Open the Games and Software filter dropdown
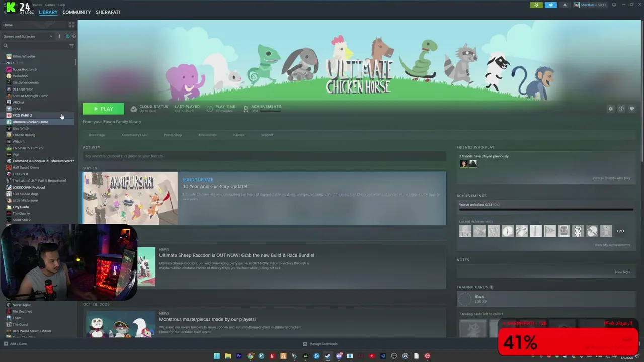The height and width of the screenshot is (362, 644). 28,36
